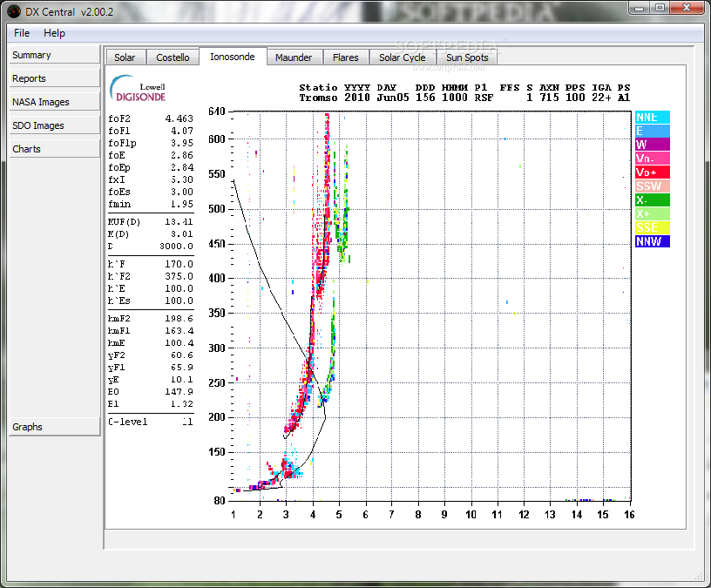The height and width of the screenshot is (588, 711).
Task: Switch to the Solar Cycle tab
Action: point(403,57)
